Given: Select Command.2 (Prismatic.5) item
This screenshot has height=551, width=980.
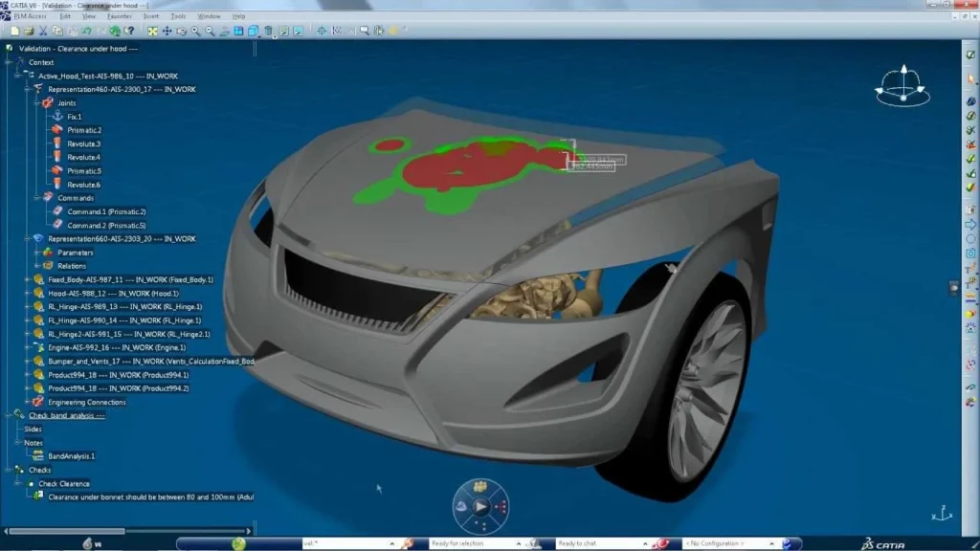Looking at the screenshot, I should 106,226.
